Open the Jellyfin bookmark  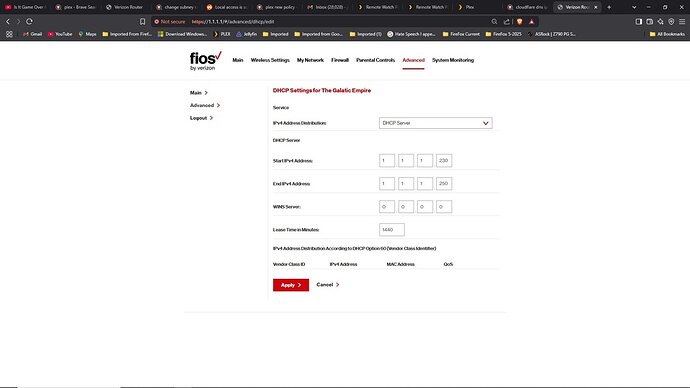246,34
